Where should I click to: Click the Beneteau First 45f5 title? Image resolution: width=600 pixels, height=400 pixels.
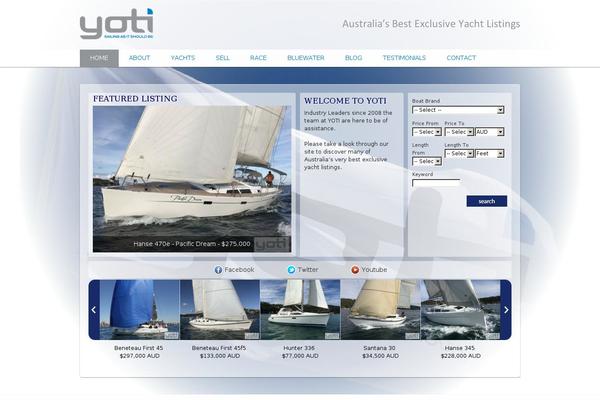(219, 348)
